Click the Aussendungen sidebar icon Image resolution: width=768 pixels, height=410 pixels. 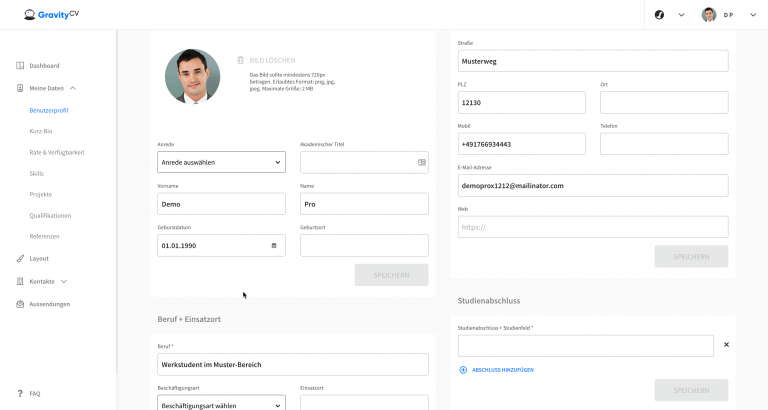(20, 304)
